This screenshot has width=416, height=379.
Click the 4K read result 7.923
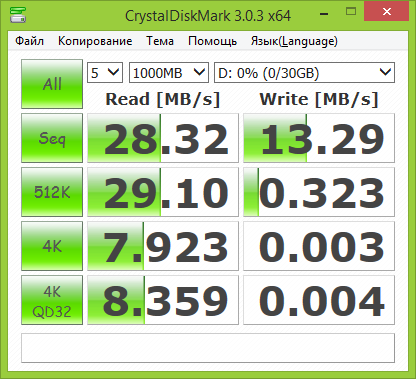163,246
